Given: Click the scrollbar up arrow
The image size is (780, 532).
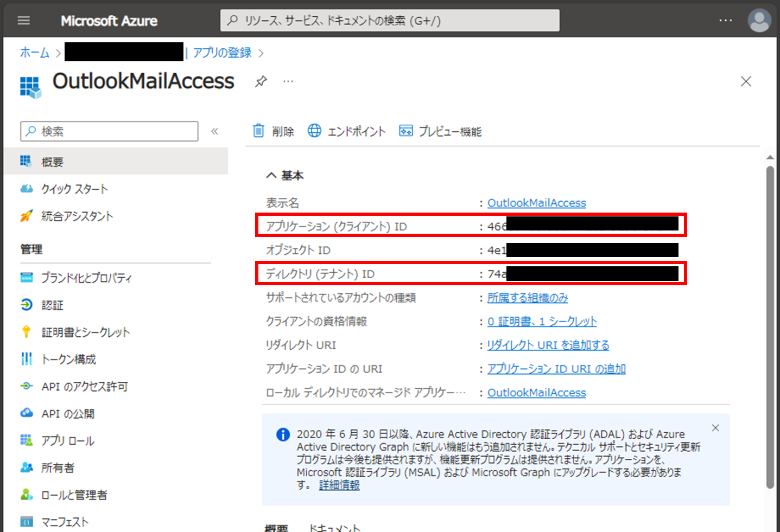Looking at the screenshot, I should (x=770, y=157).
